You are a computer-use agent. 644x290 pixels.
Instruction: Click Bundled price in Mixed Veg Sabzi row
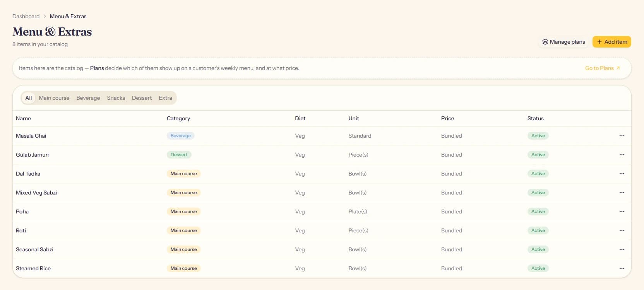(451, 193)
